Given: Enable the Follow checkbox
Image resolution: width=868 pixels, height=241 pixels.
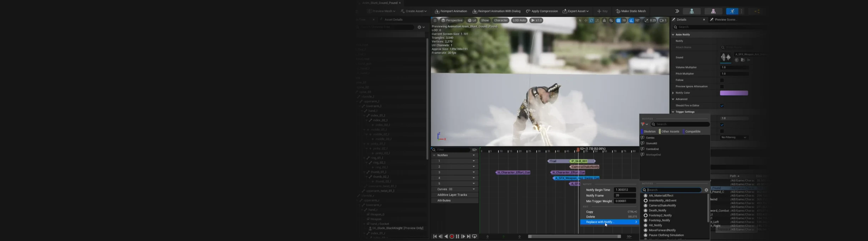Looking at the screenshot, I should pos(722,80).
